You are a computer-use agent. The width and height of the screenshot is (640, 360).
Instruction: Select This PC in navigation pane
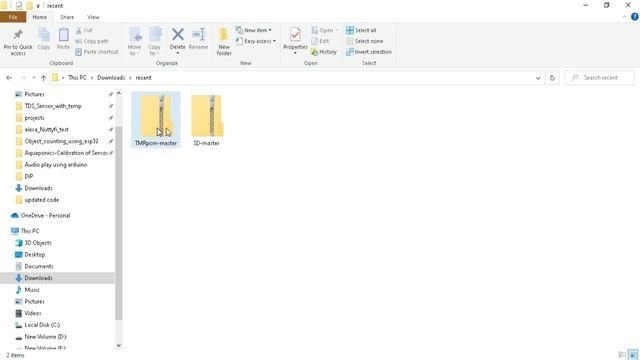click(x=30, y=231)
